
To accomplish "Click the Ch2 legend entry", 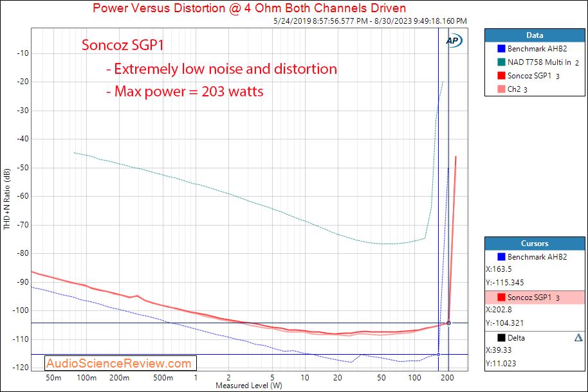I will pyautogui.click(x=517, y=89).
